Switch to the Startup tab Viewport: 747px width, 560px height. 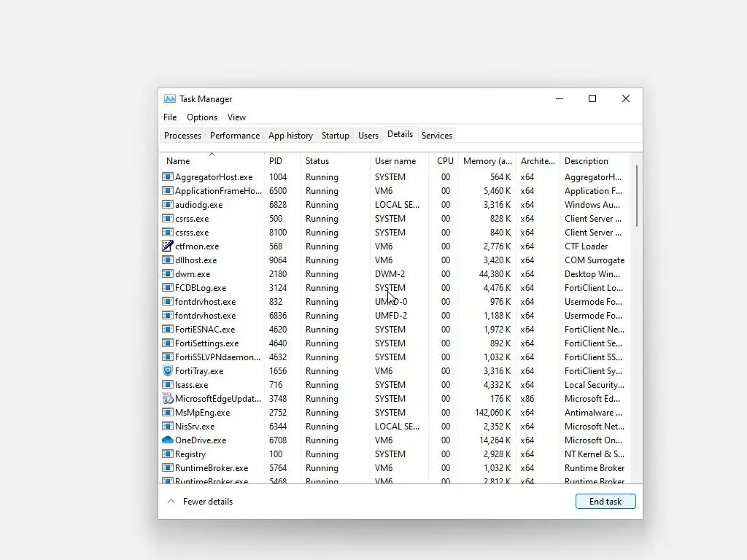tap(336, 135)
